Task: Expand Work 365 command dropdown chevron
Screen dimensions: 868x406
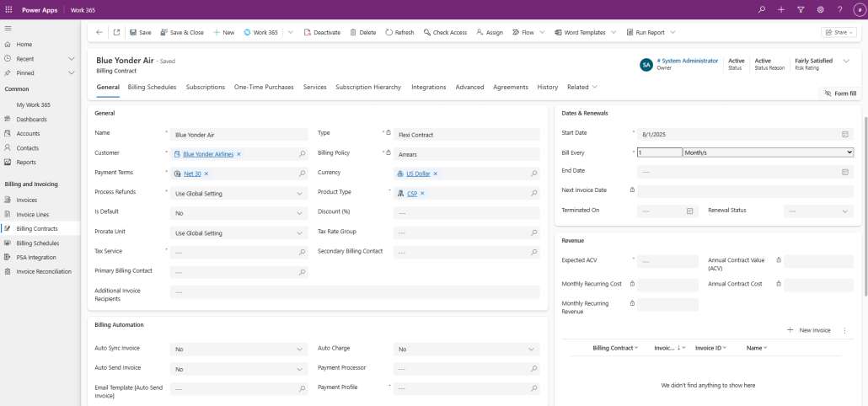Action: coord(291,32)
